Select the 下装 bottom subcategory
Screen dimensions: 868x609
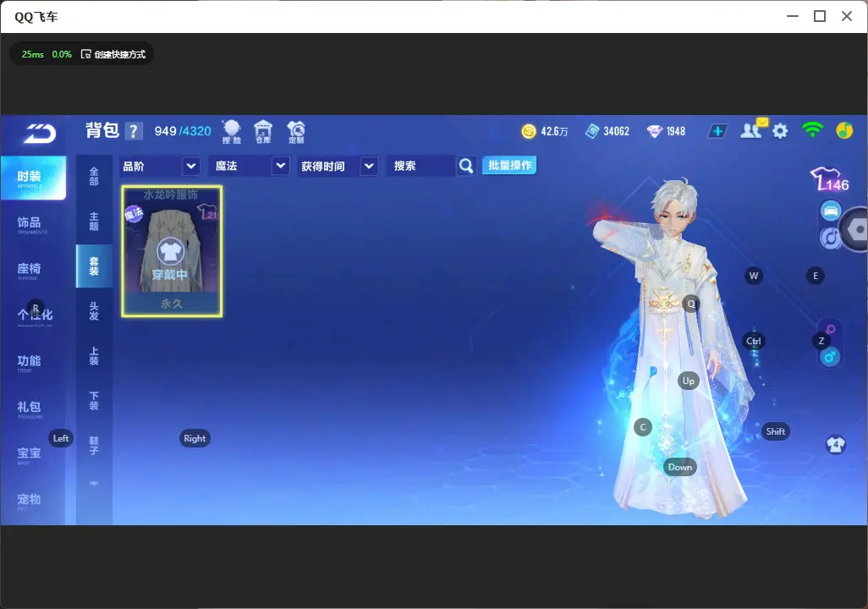pyautogui.click(x=94, y=401)
